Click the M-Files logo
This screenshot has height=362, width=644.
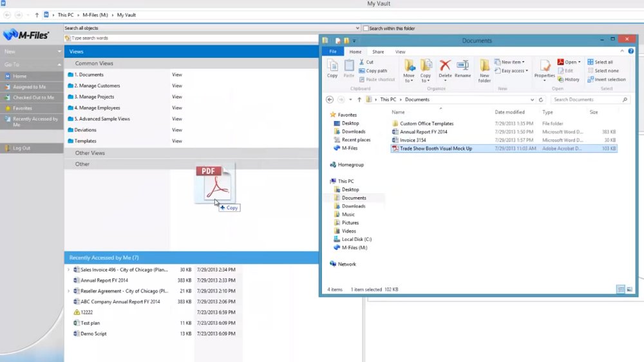[26, 35]
